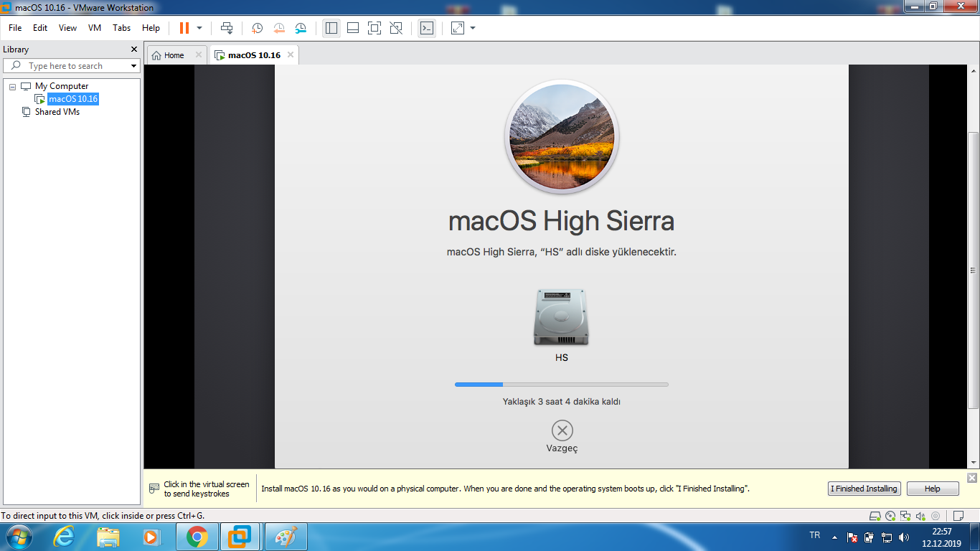The height and width of the screenshot is (551, 980).
Task: Open Google Chrome from the taskbar
Action: click(197, 537)
